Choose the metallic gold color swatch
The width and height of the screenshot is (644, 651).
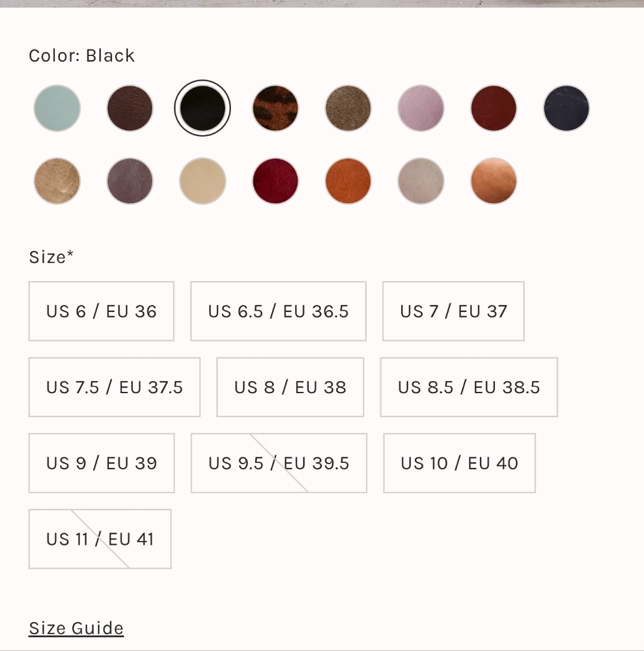click(57, 181)
